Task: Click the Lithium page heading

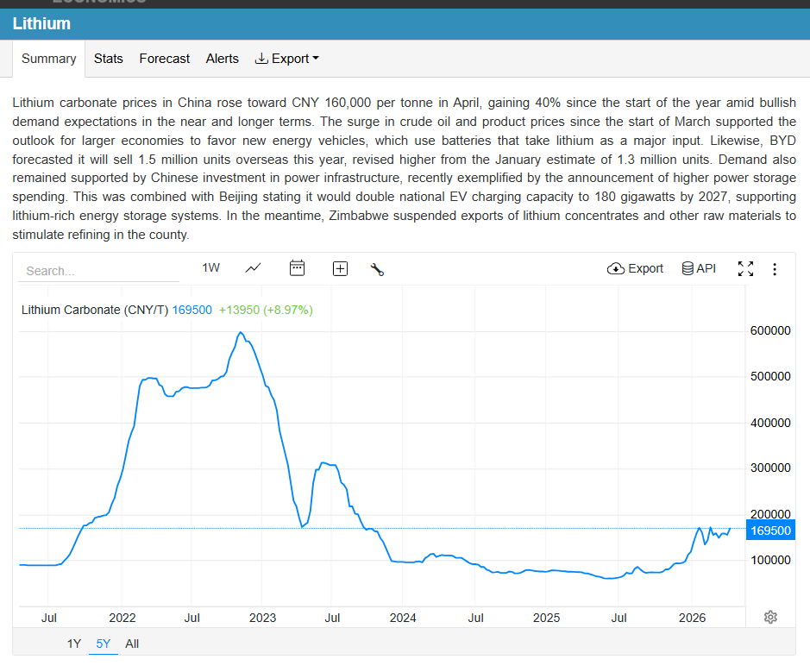Action: pos(41,24)
